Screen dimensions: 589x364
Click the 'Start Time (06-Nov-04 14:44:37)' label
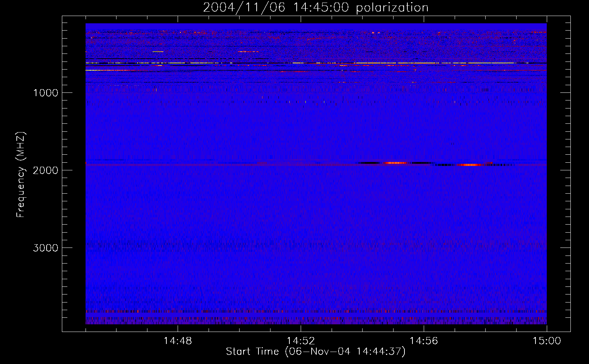[316, 352]
